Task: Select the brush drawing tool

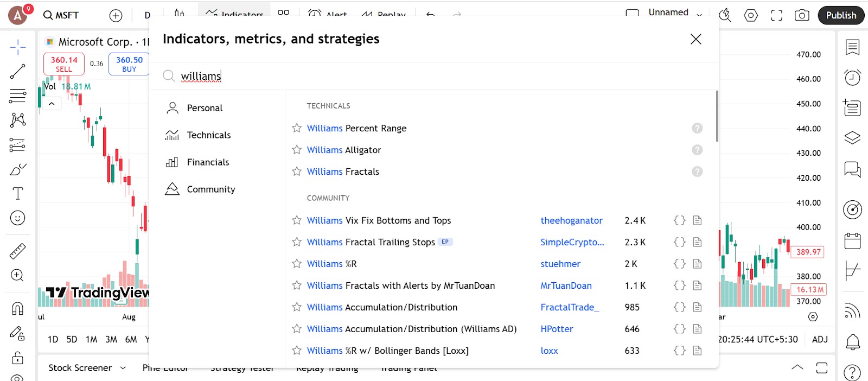Action: [17, 169]
